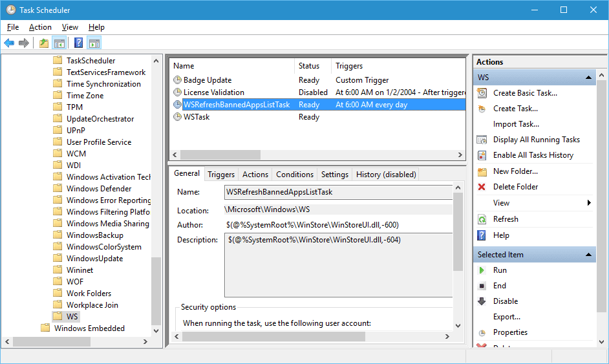Image resolution: width=609 pixels, height=364 pixels.
Task: Click Properties in Selected Item actions
Action: coord(510,332)
